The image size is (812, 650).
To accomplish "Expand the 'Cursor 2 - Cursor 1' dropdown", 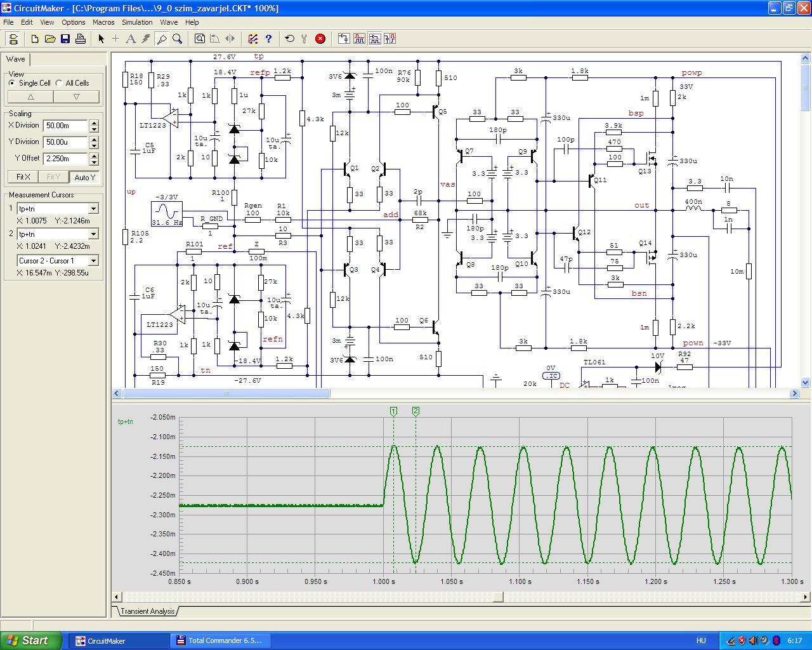I will click(93, 261).
